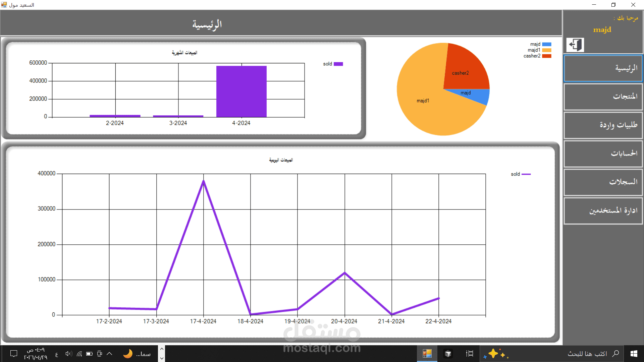644x362 pixels.
Task: Open the notification center icon
Action: click(14, 354)
